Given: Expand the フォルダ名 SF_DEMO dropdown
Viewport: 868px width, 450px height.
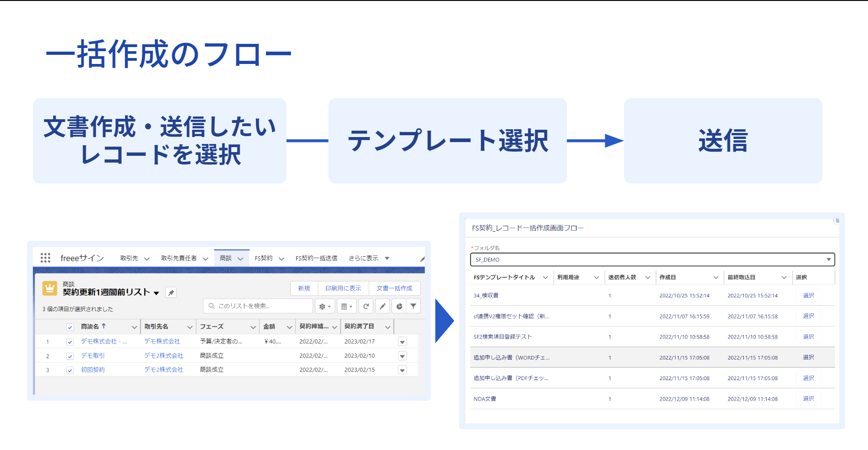Looking at the screenshot, I should click(x=829, y=259).
